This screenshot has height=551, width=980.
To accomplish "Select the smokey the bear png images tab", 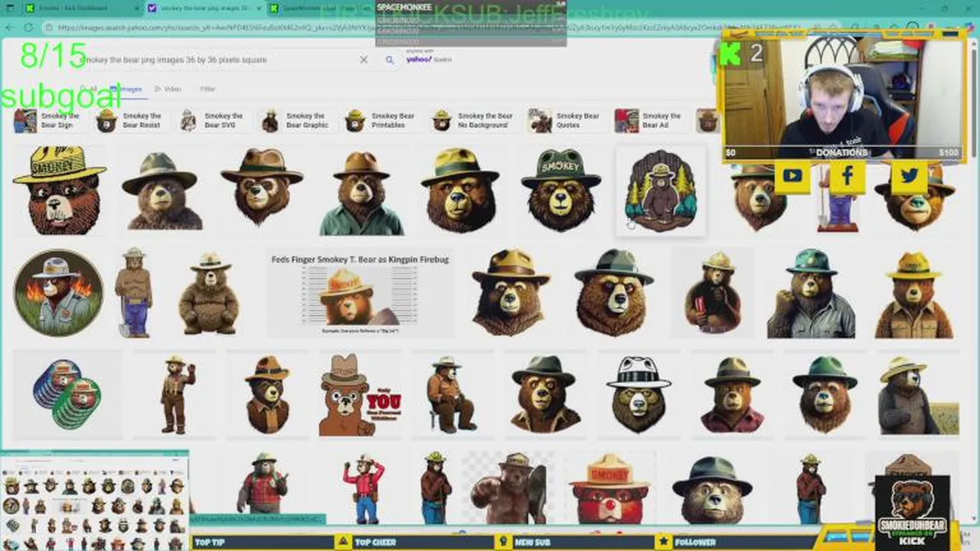I will point(203,8).
